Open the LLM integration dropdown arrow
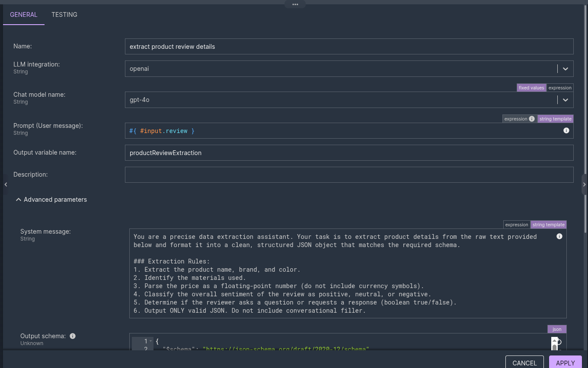Screen dimensions: 588x368 point(565,69)
